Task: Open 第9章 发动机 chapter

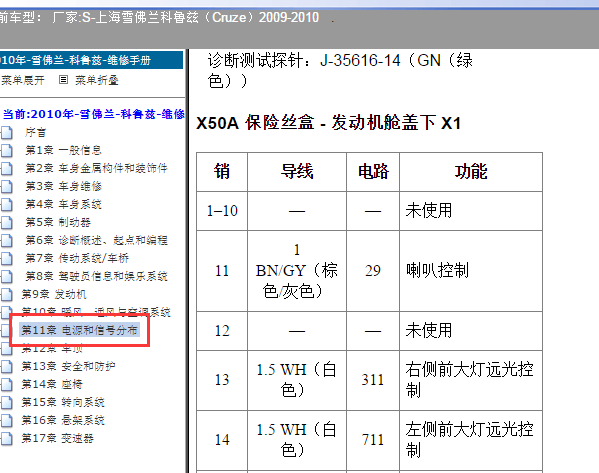Action: click(x=54, y=294)
